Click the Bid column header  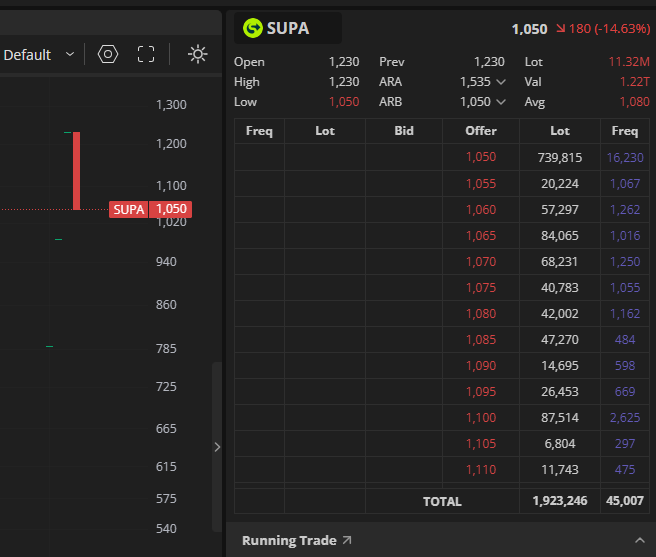pyautogui.click(x=404, y=131)
